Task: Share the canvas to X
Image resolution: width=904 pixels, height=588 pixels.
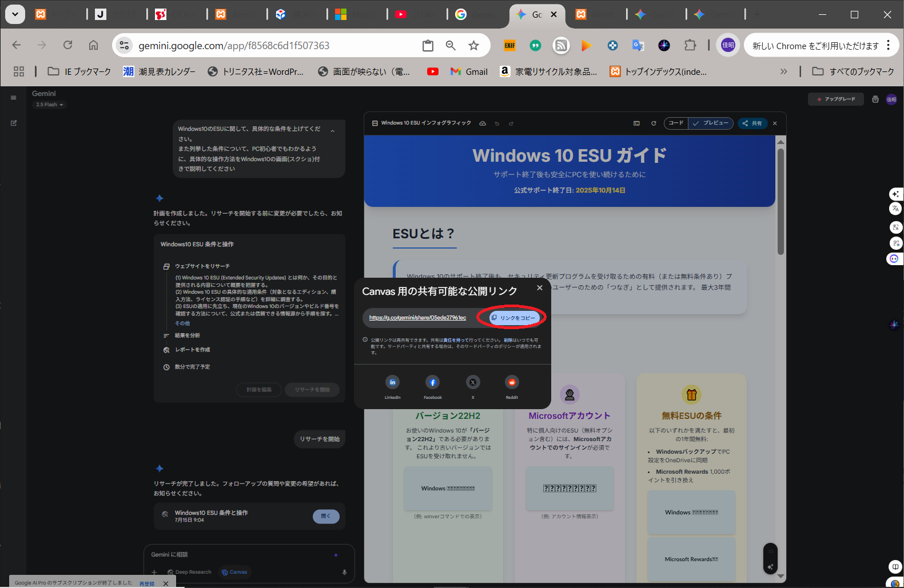Action: pos(473,382)
